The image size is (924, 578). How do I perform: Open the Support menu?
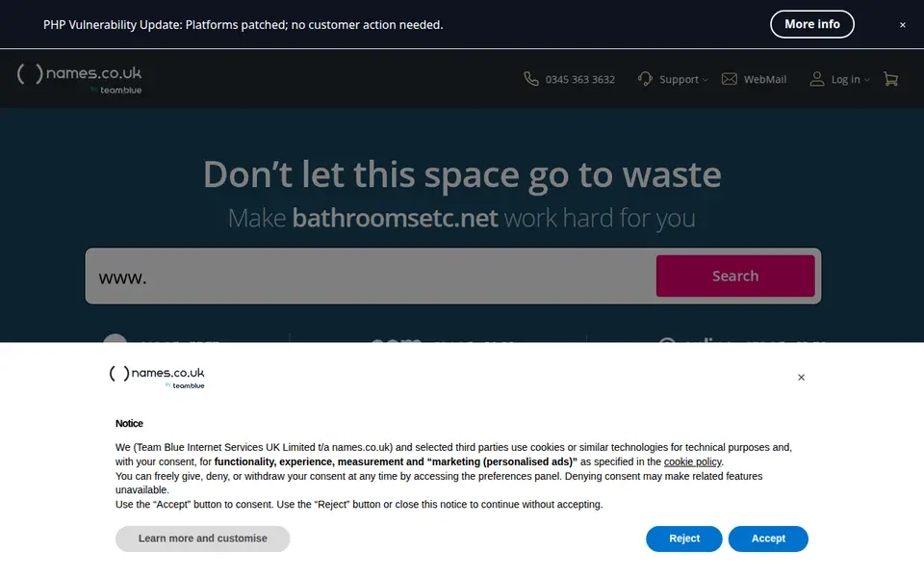(x=679, y=80)
